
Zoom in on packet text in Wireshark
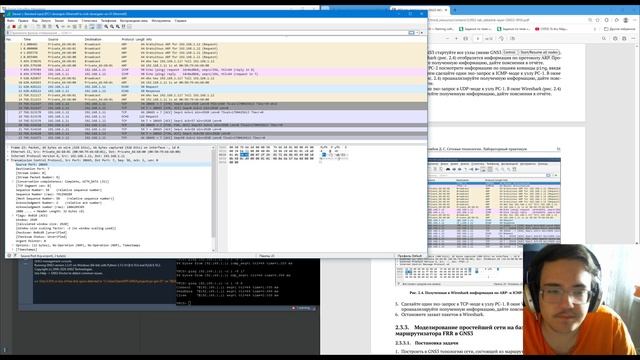coord(106,26)
